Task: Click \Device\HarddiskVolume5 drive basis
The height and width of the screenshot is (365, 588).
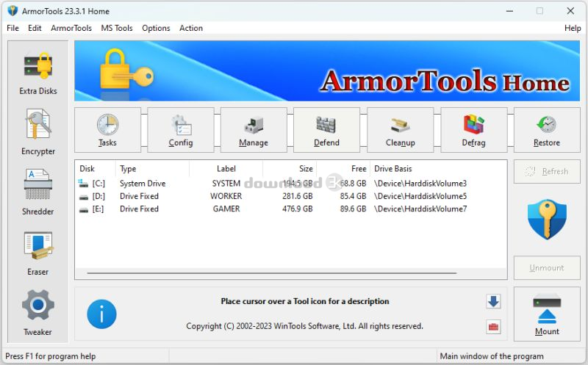Action: [x=420, y=196]
